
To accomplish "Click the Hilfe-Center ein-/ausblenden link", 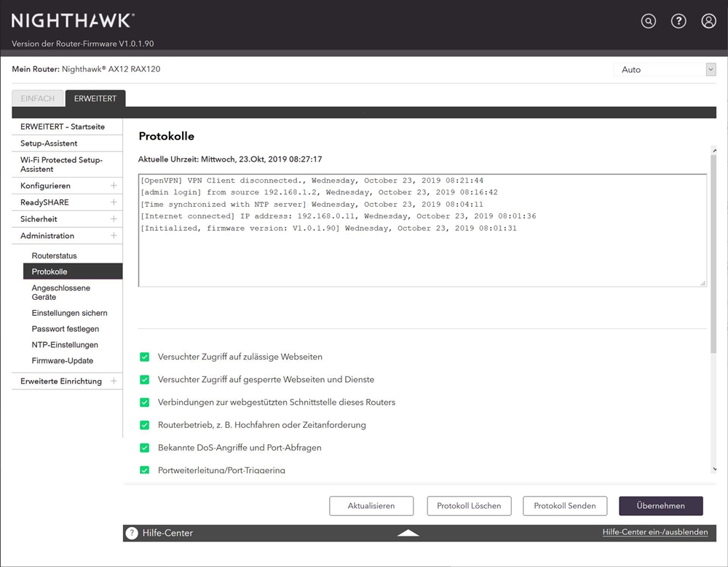I will click(654, 533).
